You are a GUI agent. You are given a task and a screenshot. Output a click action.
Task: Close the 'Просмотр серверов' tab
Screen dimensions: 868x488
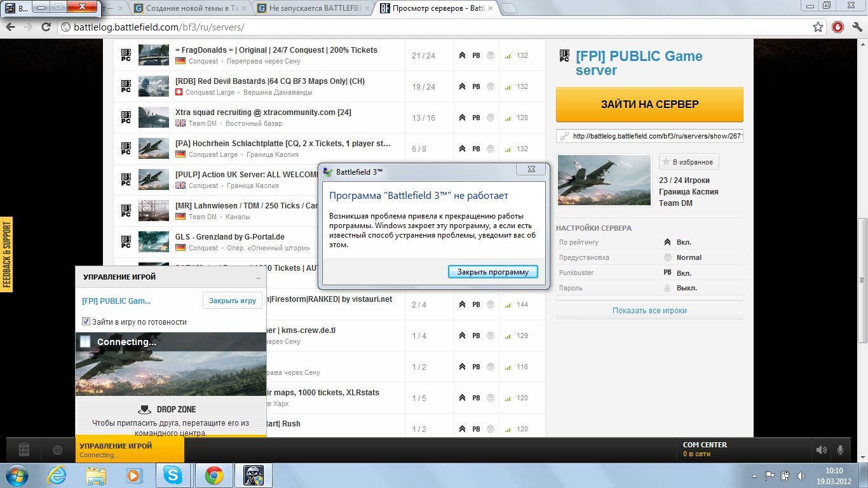click(490, 8)
